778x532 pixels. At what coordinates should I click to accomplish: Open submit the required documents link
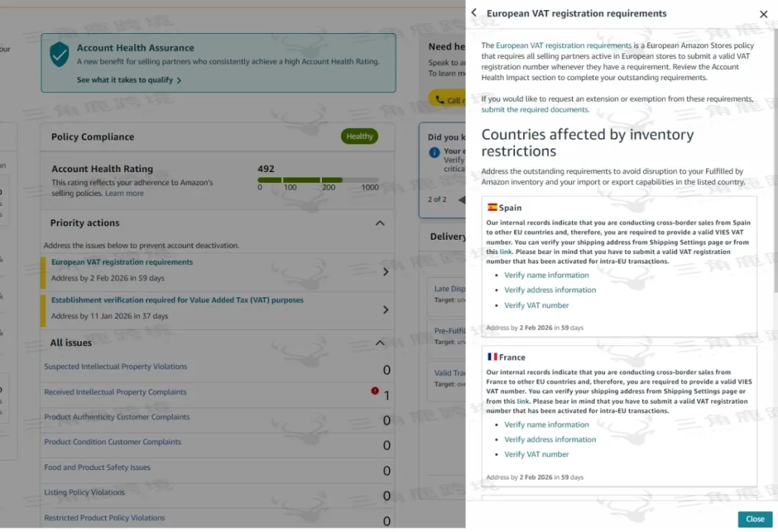click(535, 109)
